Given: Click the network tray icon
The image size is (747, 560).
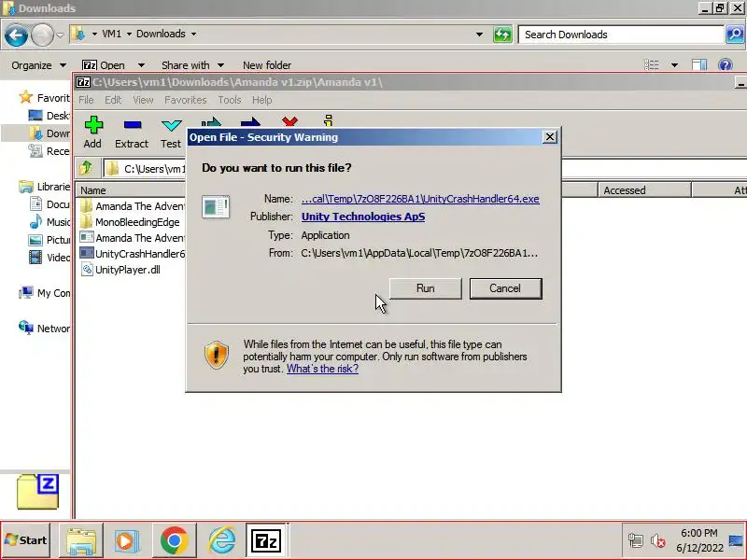Looking at the screenshot, I should 635,540.
